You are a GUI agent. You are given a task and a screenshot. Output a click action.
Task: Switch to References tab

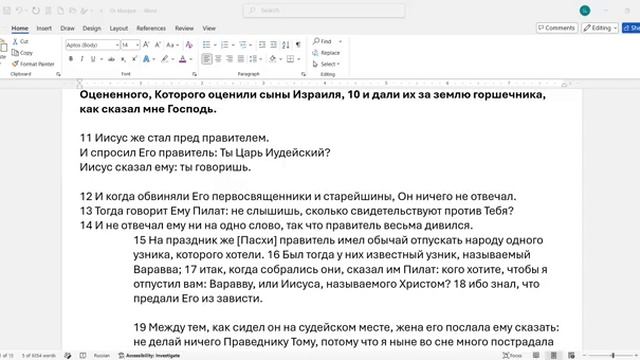point(151,28)
